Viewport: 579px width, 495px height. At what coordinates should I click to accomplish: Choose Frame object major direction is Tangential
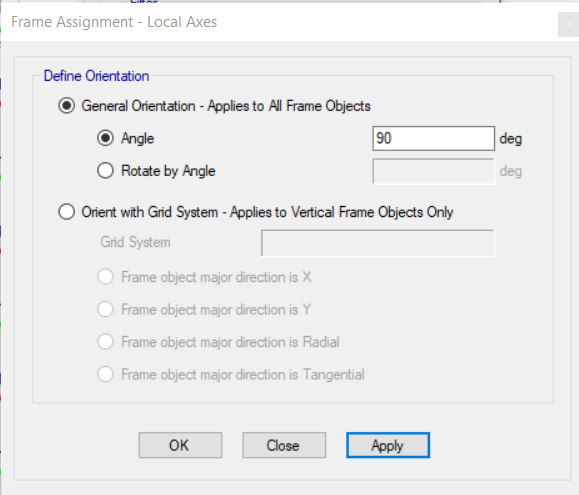105,374
